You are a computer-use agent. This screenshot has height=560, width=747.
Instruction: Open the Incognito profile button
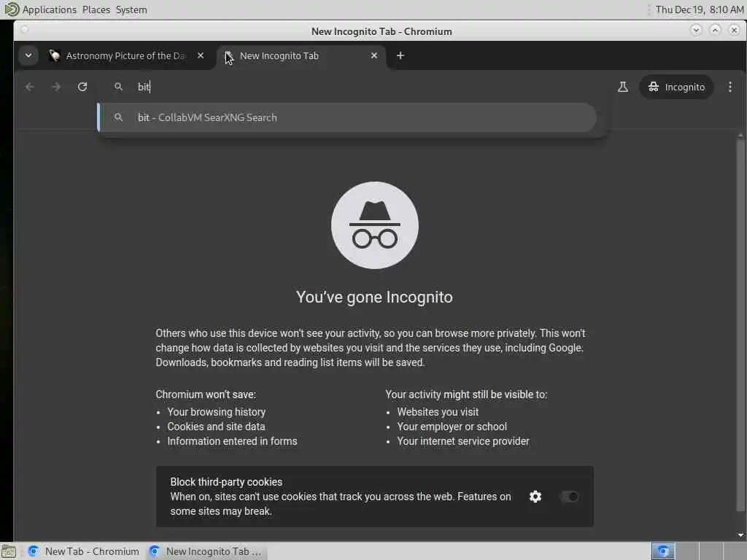click(676, 87)
